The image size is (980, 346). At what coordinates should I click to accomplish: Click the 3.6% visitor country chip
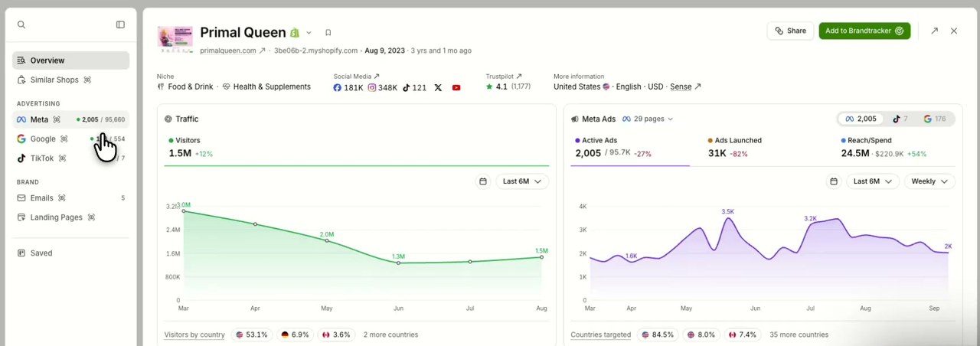(x=336, y=335)
